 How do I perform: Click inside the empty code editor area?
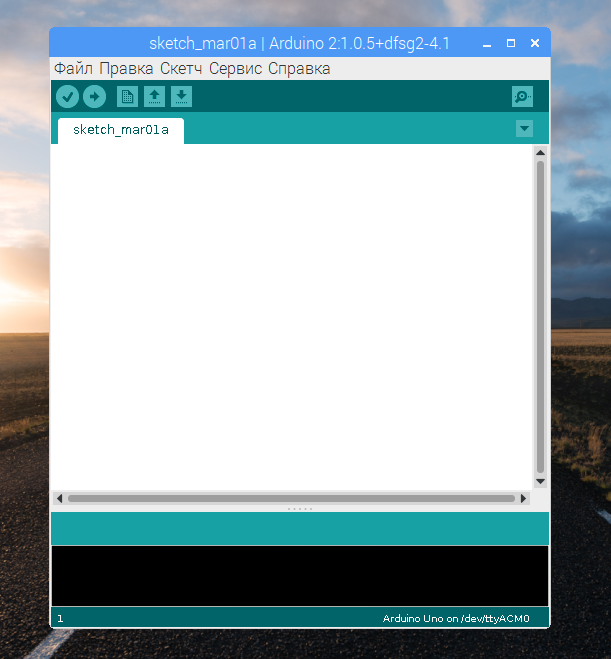click(x=292, y=317)
